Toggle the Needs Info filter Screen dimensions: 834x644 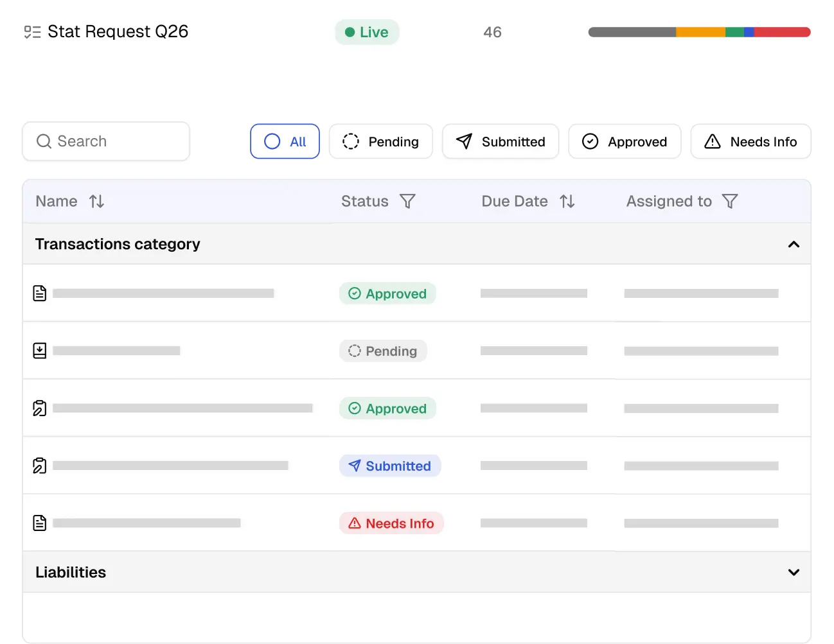click(x=750, y=141)
